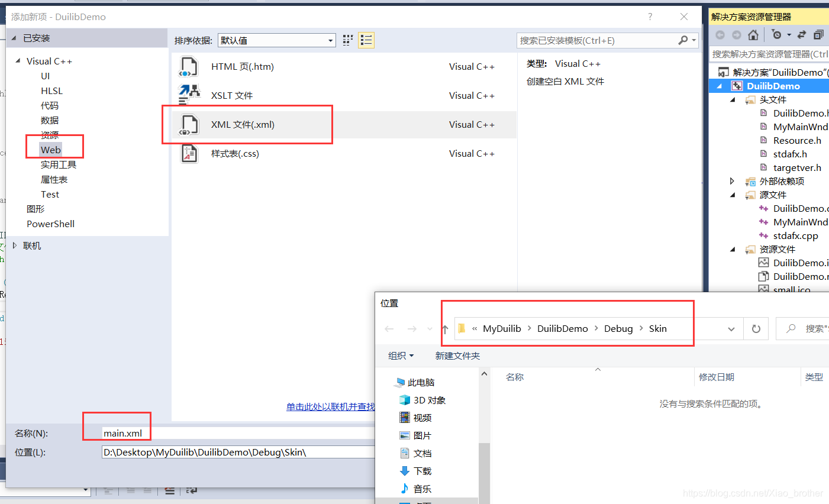The image size is (829, 504).
Task: Click Solution Explorer search box
Action: click(x=769, y=54)
